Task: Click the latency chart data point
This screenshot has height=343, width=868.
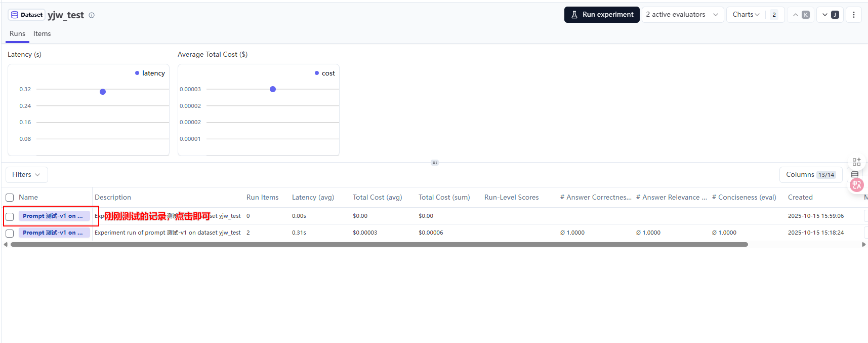Action: click(103, 92)
